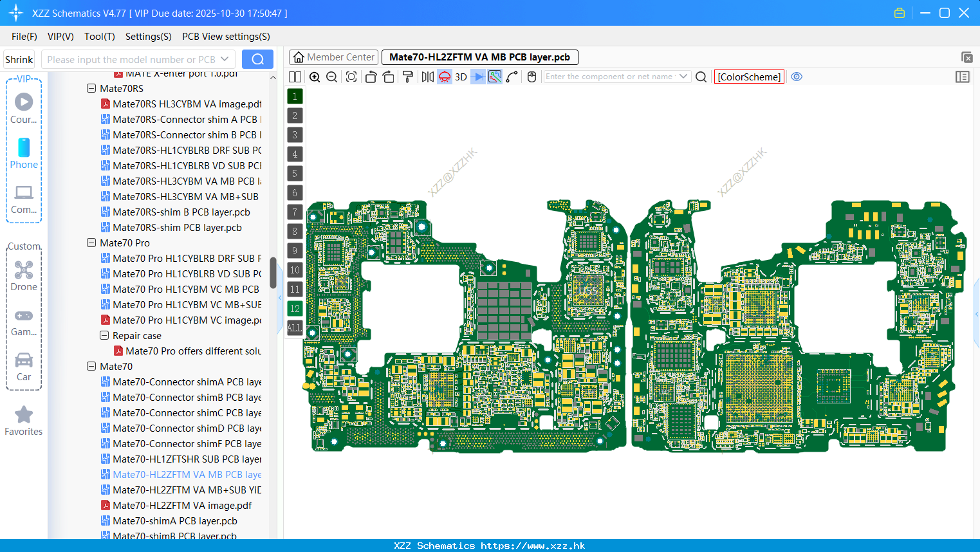The width and height of the screenshot is (980, 552).
Task: Open the Settings(S) menu
Action: point(149,37)
